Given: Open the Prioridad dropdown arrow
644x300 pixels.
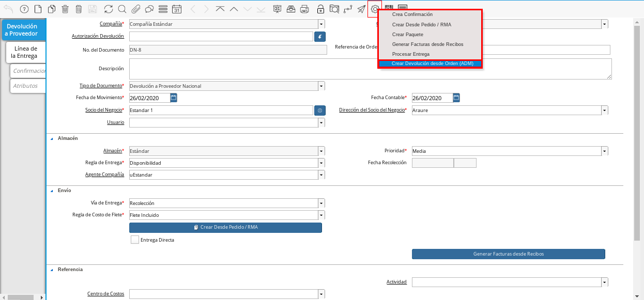Looking at the screenshot, I should pos(604,151).
